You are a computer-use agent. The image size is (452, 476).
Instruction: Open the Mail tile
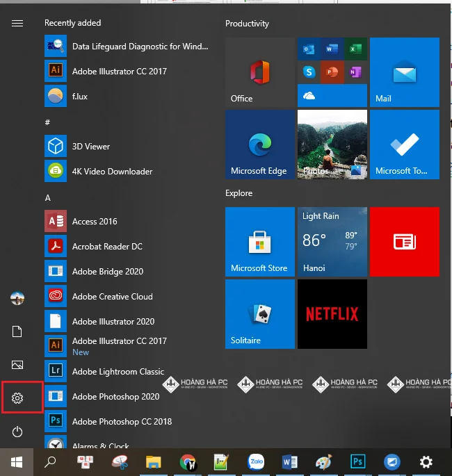coord(405,72)
